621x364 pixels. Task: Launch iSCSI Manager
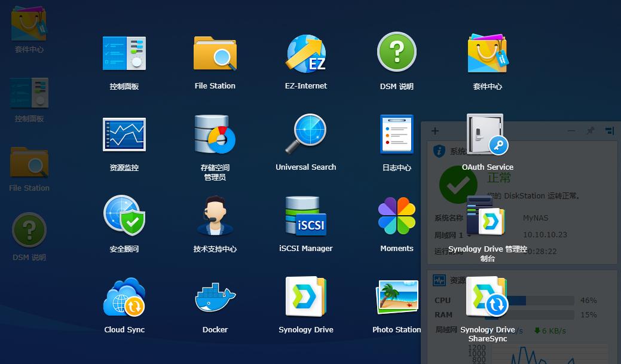point(306,215)
